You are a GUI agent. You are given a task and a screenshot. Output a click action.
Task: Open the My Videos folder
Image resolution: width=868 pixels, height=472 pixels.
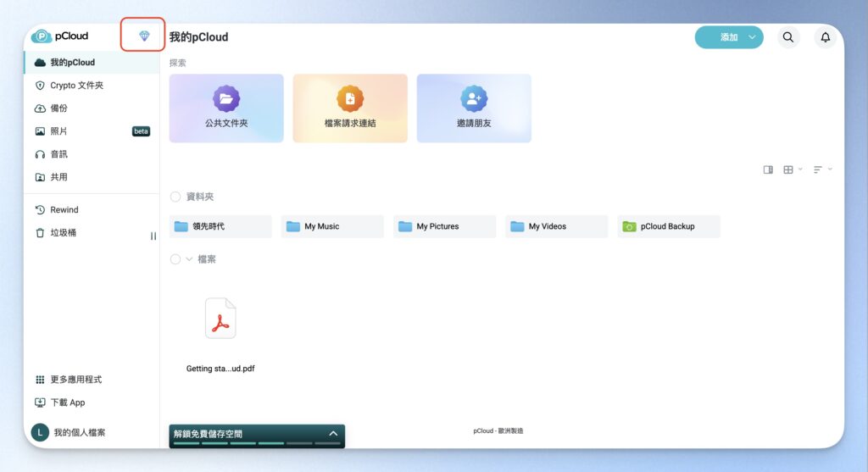pos(556,226)
